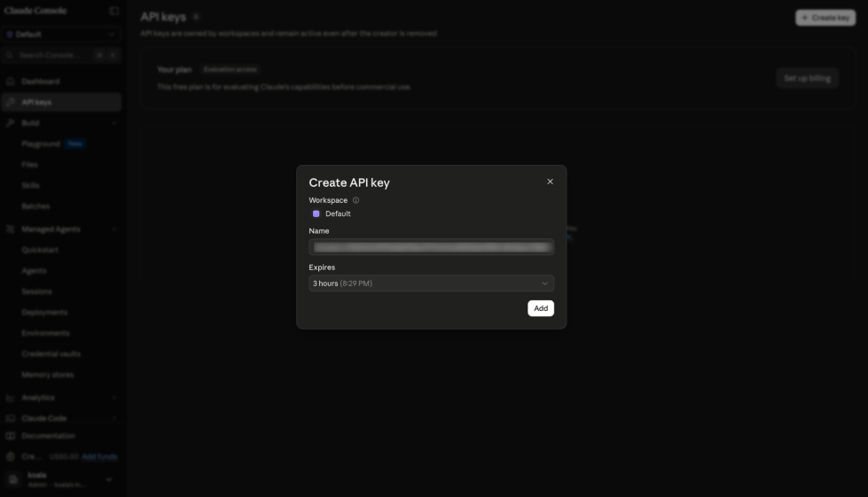Expand the koala account menu chevron
The image size is (868, 497).
(109, 479)
